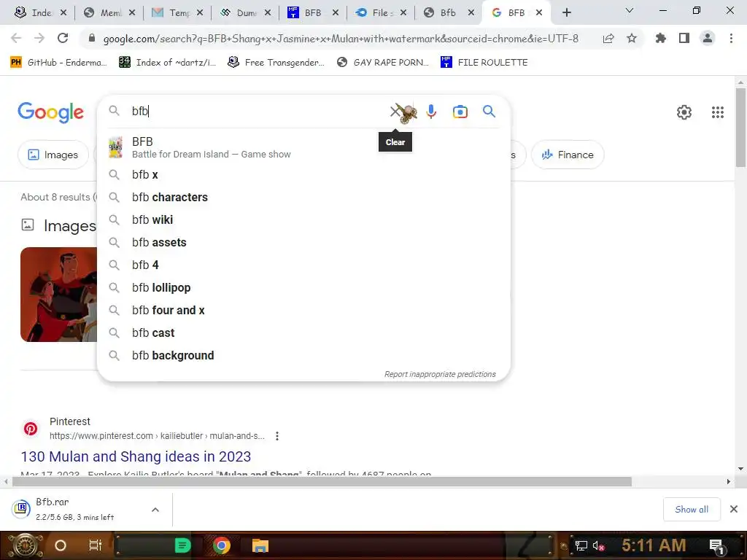
Task: Click the Start button on taskbar
Action: click(24, 545)
